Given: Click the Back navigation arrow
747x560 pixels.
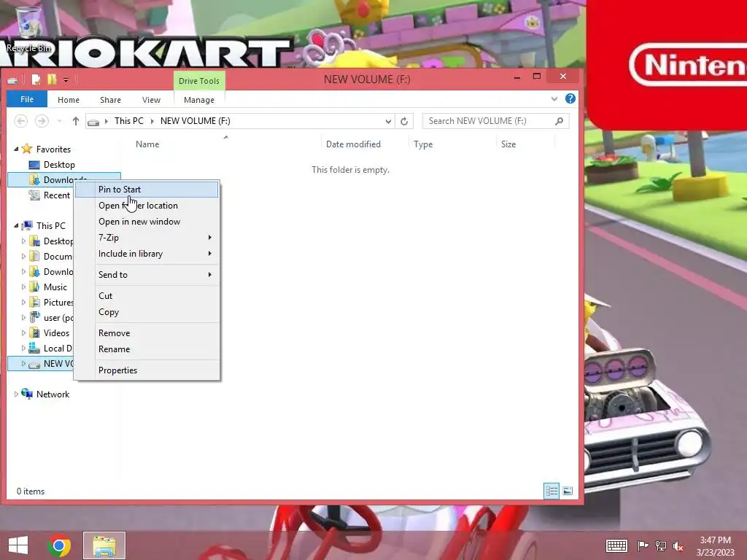Looking at the screenshot, I should pos(21,121).
